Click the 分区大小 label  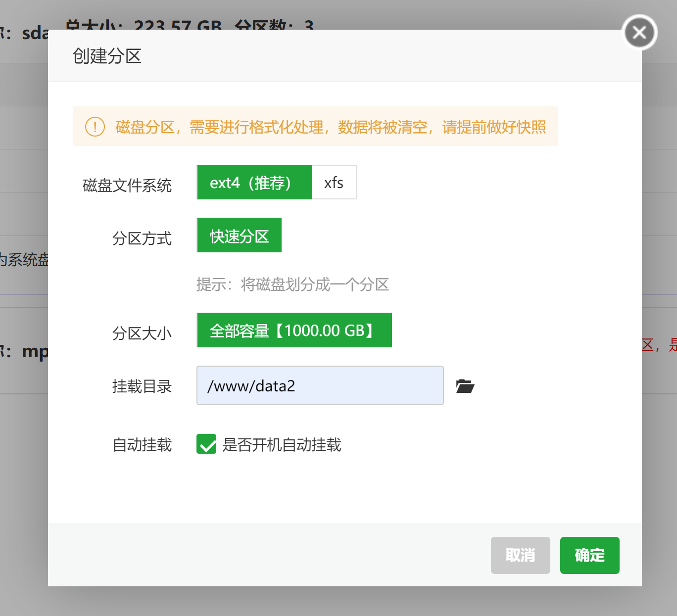click(x=142, y=333)
